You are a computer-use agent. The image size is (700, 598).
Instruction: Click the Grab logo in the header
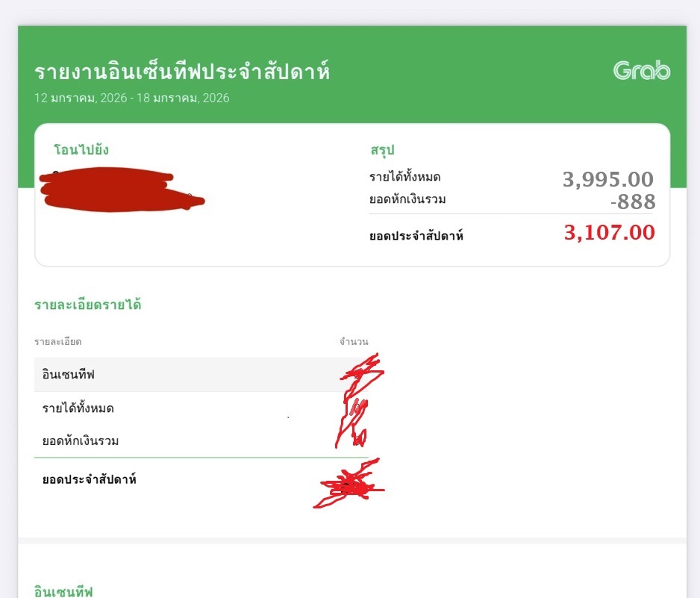tap(641, 71)
